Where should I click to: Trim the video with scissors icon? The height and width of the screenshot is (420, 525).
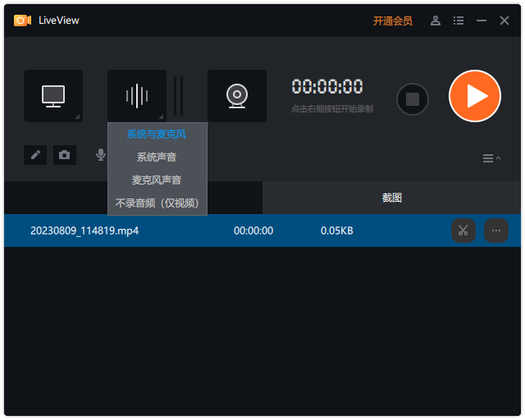coord(463,231)
